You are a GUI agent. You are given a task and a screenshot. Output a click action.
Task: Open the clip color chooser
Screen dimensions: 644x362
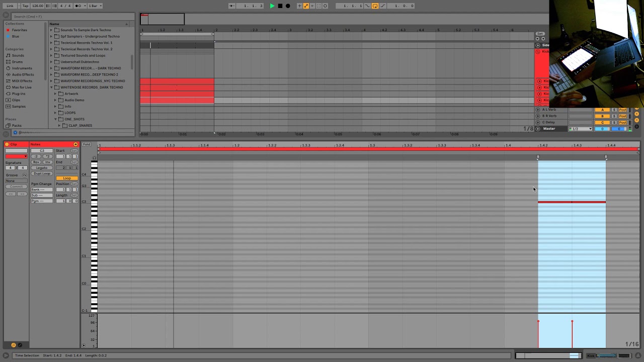click(16, 156)
